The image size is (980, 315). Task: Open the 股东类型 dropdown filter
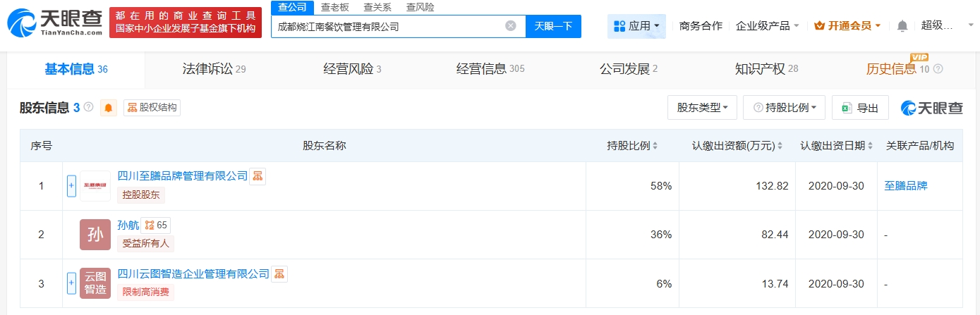(702, 108)
